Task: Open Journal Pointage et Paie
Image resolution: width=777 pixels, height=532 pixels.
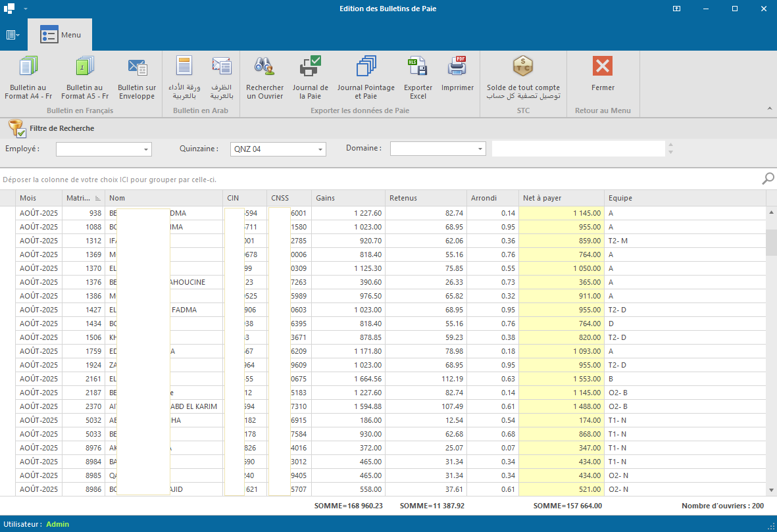Action: (x=366, y=67)
